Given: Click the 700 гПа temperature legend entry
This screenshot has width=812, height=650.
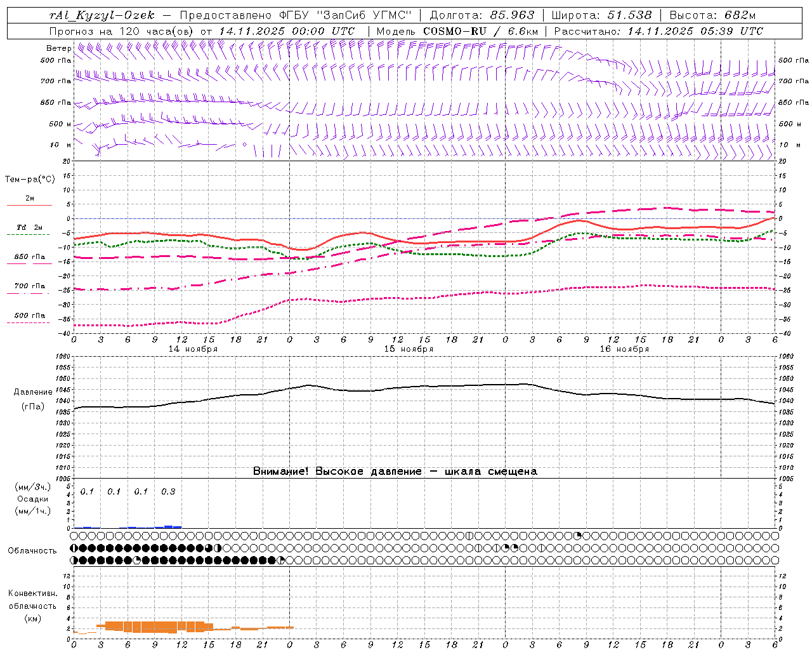Looking at the screenshot, I should coord(30,289).
